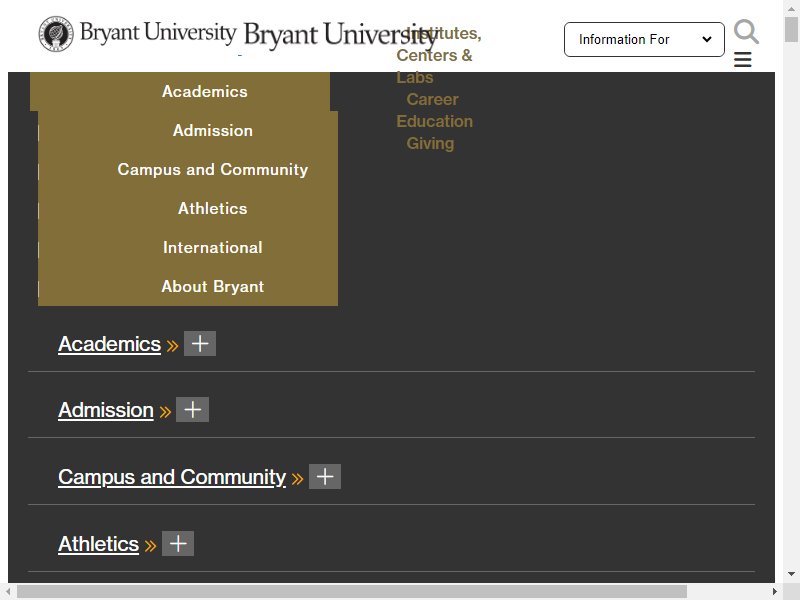Screen dimensions: 800x600
Task: Expand Campus and Community plus button
Action: click(325, 477)
